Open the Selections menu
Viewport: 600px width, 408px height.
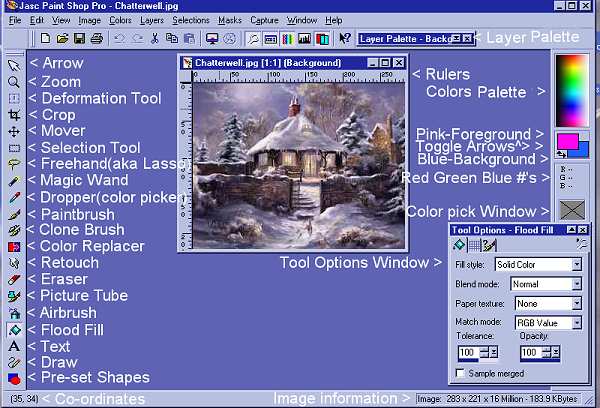pos(191,20)
